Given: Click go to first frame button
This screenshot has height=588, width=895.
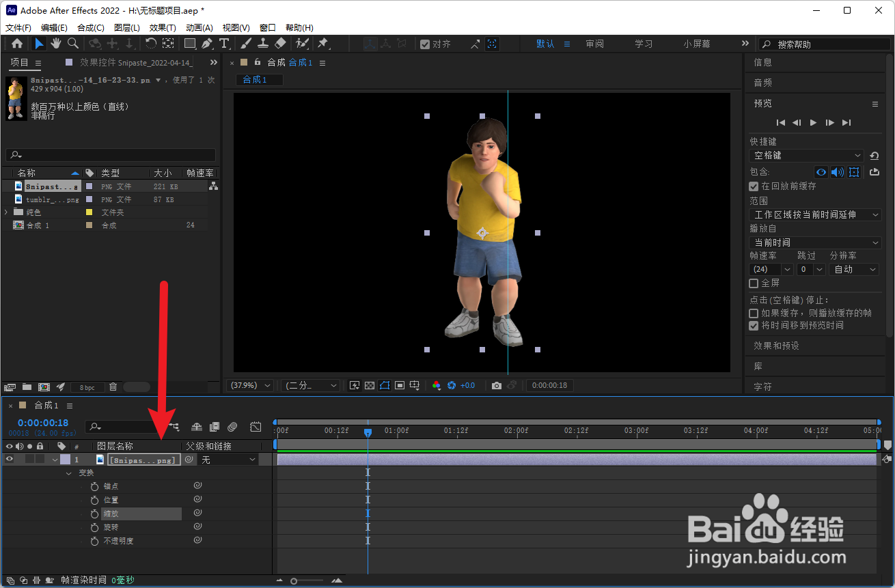Looking at the screenshot, I should 781,122.
